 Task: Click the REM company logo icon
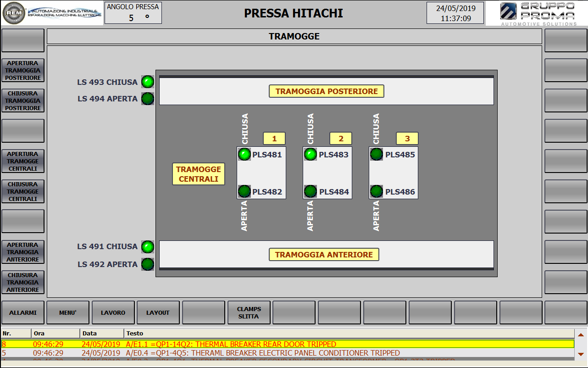[14, 13]
